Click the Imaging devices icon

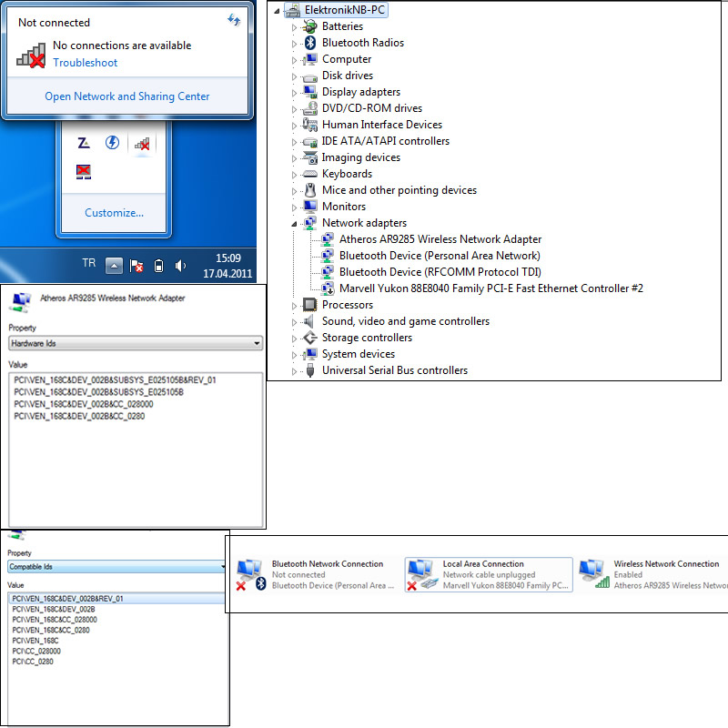point(310,157)
